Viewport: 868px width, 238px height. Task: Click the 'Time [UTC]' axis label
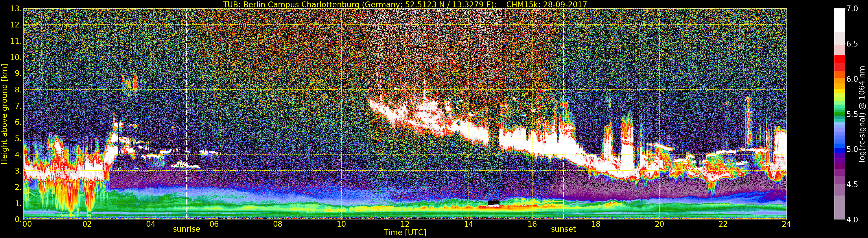pyautogui.click(x=405, y=233)
